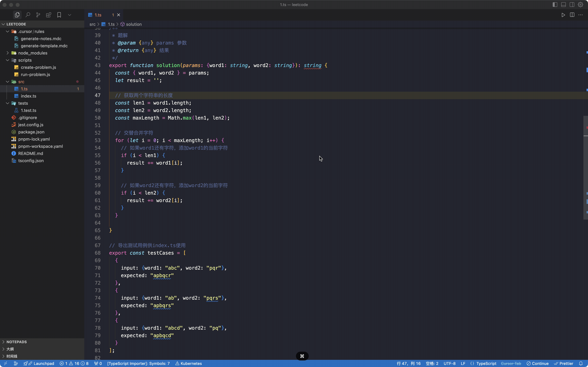
Task: Collapse the scripts folder
Action: point(25,60)
